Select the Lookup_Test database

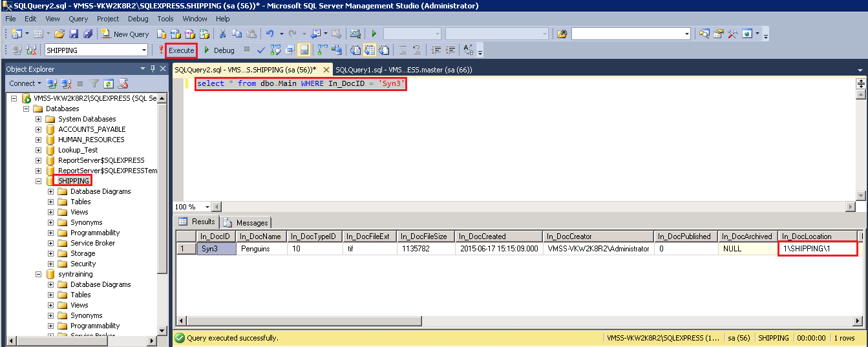coord(78,150)
